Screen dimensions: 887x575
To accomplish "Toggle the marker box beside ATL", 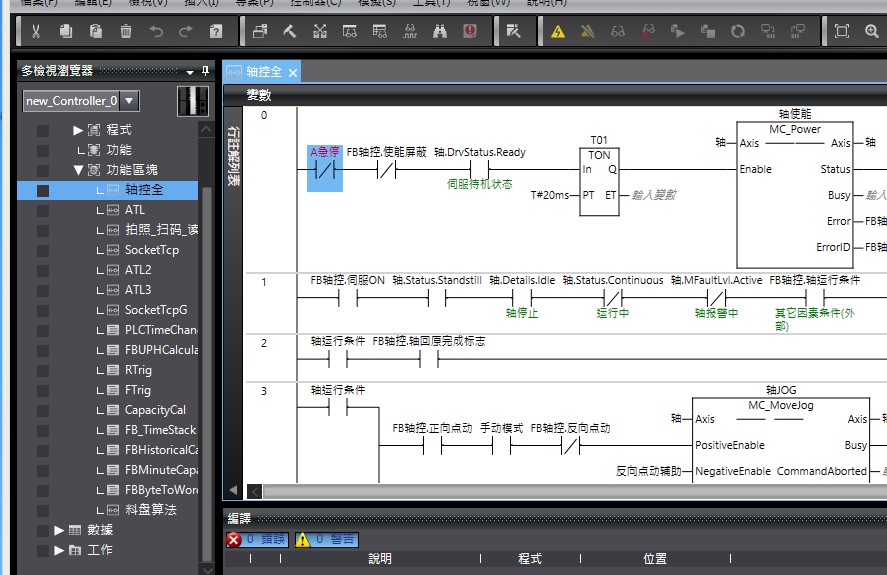I will tap(43, 210).
